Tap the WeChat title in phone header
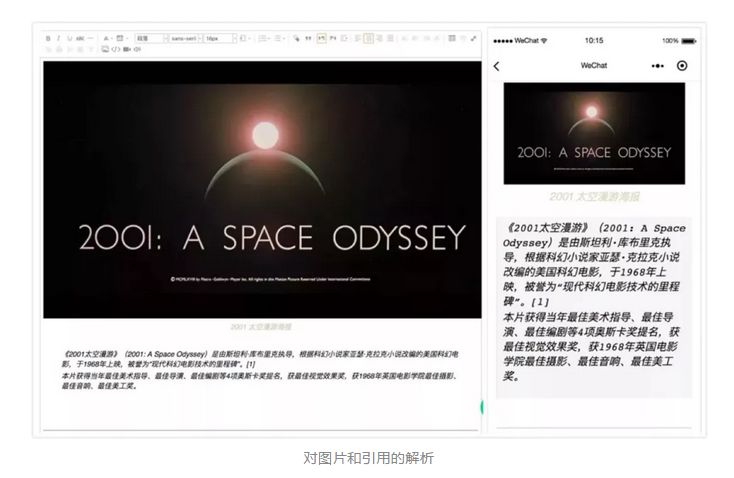 tap(594, 66)
